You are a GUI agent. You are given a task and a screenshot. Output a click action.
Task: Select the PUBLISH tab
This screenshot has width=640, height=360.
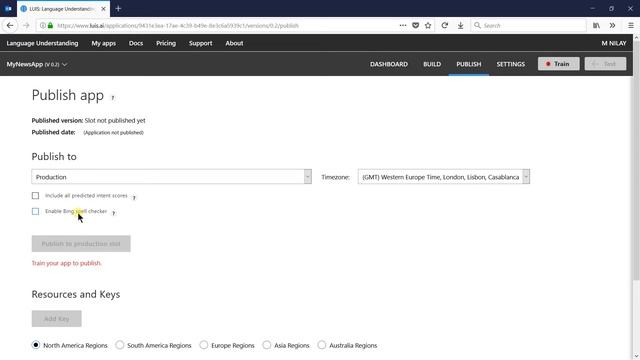click(x=469, y=64)
